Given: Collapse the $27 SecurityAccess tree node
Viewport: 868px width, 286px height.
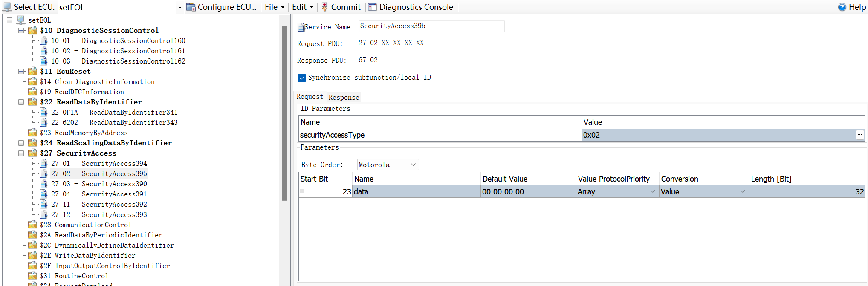Looking at the screenshot, I should 21,153.
